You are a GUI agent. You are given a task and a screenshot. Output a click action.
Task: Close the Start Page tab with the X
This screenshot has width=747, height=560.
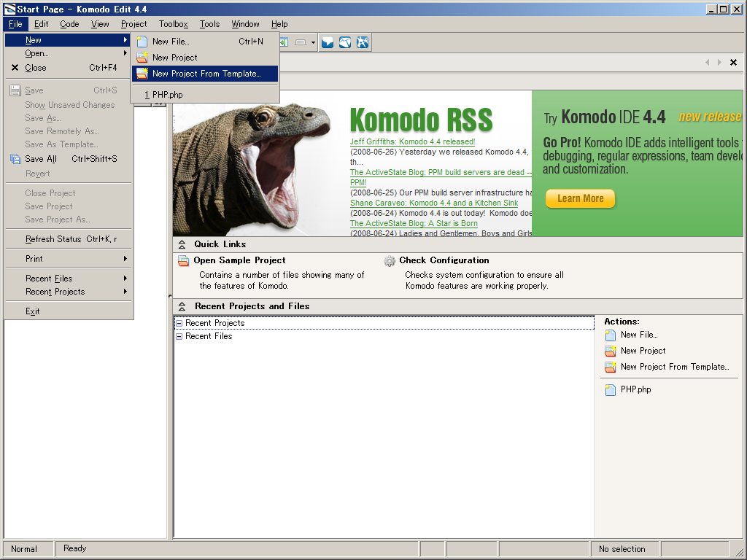pyautogui.click(x=734, y=63)
